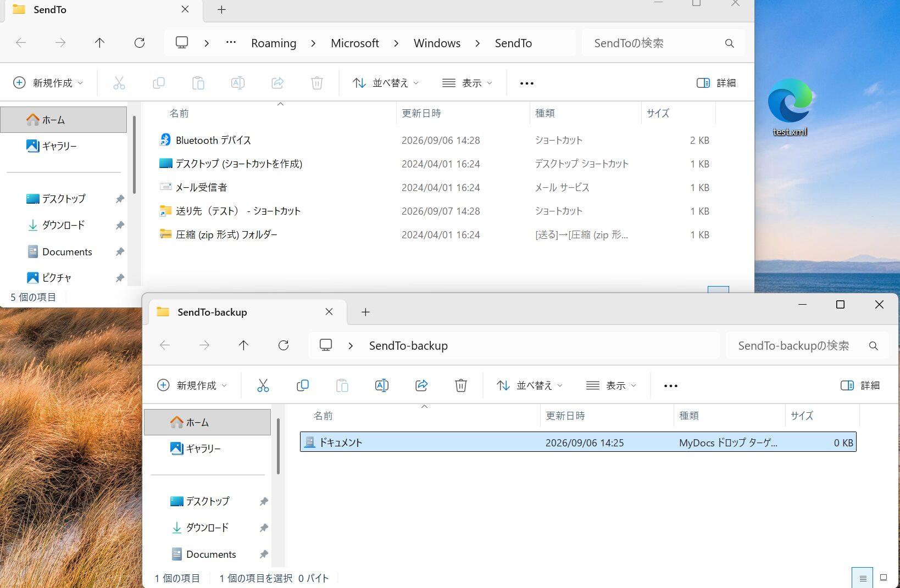Open 並べ替え dropdown in SendTo-backup window
Viewport: 900px width, 588px height.
tap(530, 385)
